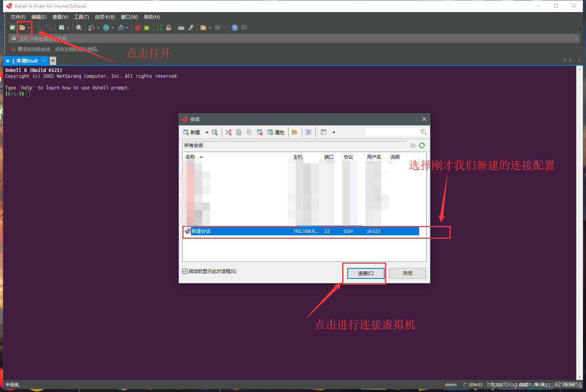Click the save-as session icon in dialog
586x392 pixels.
click(215, 133)
